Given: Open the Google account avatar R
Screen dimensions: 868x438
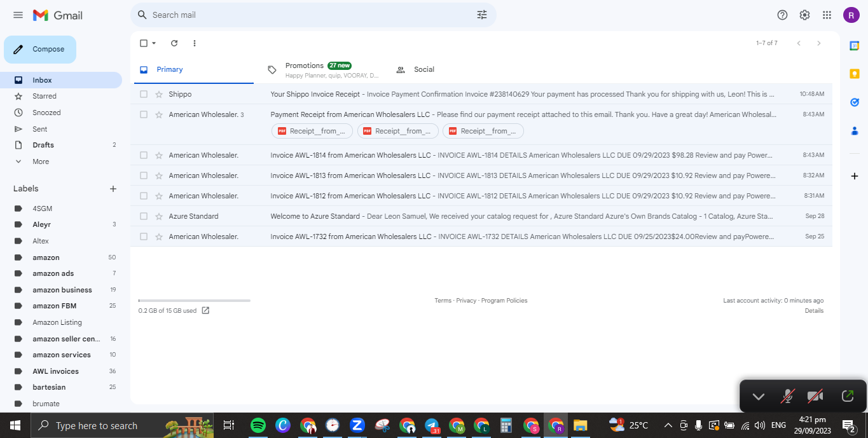Looking at the screenshot, I should 851,15.
